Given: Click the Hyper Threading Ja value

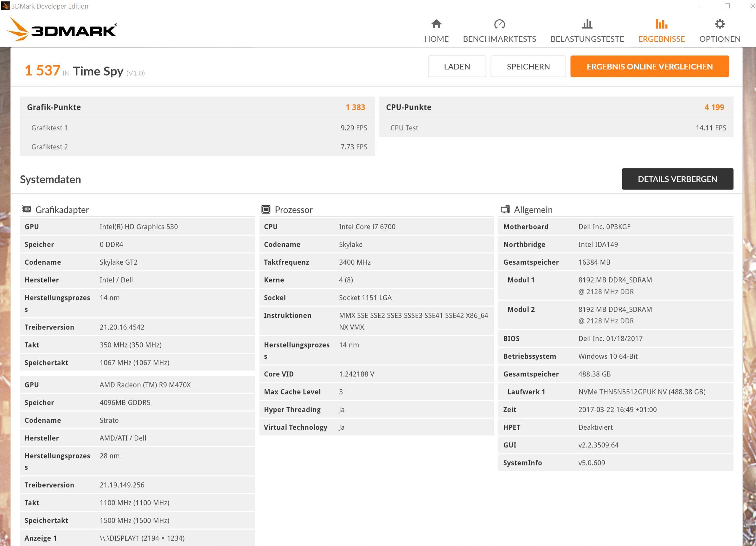Looking at the screenshot, I should [341, 410].
